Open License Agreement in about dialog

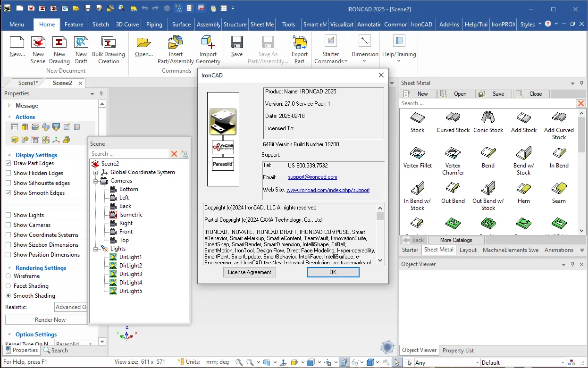pyautogui.click(x=250, y=272)
